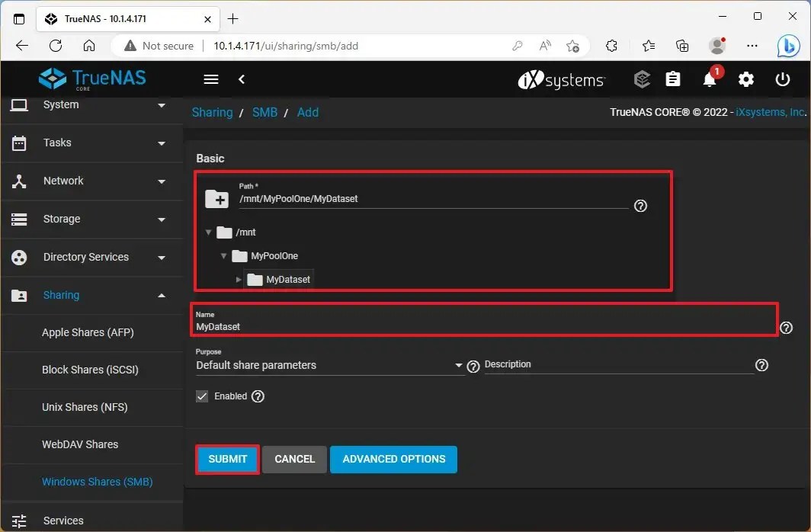Open the task manager clipboard icon

[x=673, y=79]
